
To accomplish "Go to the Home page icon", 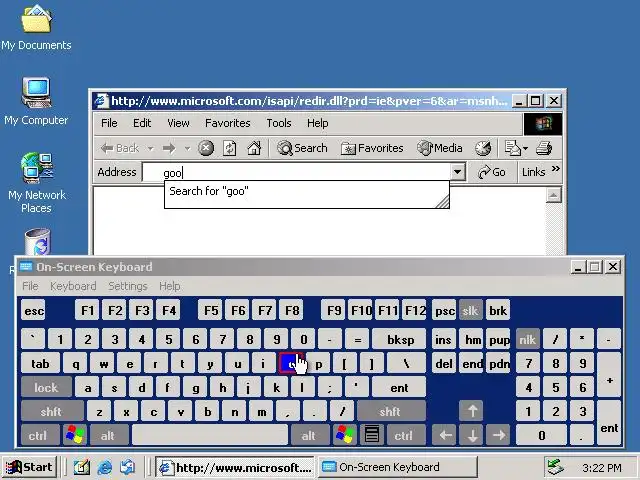I will click(x=254, y=148).
